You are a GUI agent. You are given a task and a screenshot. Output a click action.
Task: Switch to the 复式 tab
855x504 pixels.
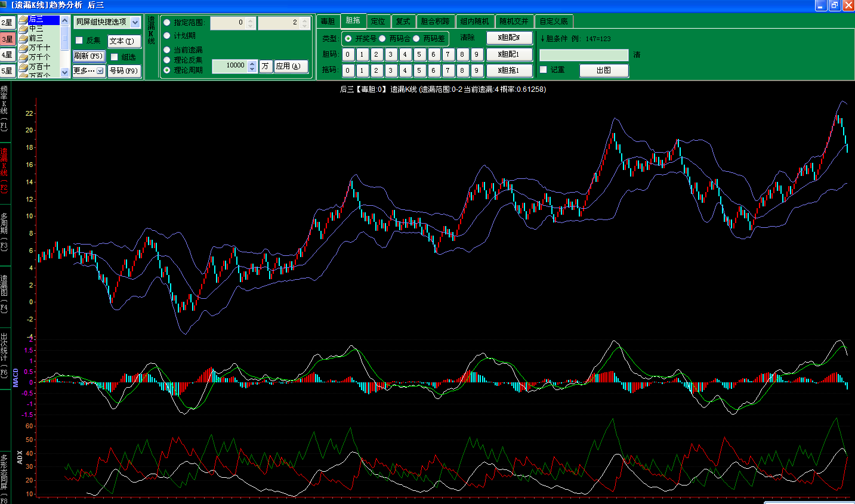pos(403,21)
